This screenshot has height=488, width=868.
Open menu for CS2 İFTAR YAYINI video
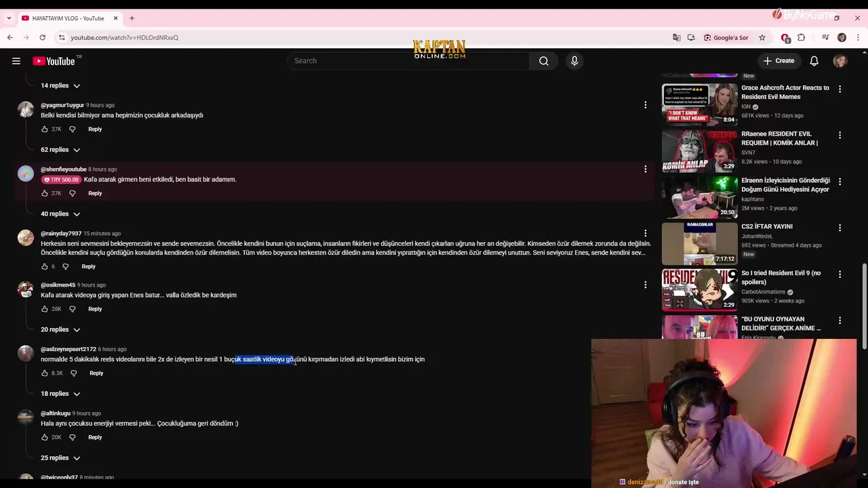[840, 228]
